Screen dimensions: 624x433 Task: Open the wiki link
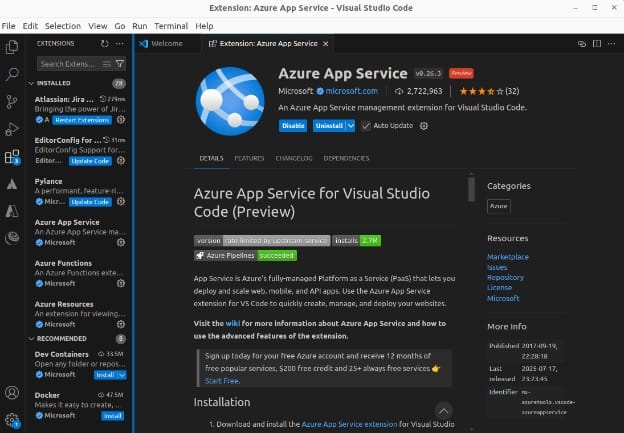pyautogui.click(x=233, y=324)
